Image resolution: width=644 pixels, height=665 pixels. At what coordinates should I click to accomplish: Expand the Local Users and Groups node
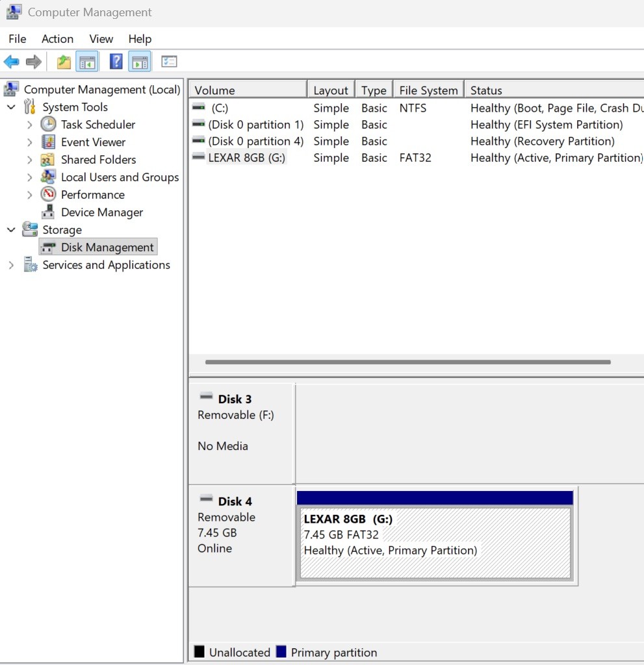pos(29,177)
